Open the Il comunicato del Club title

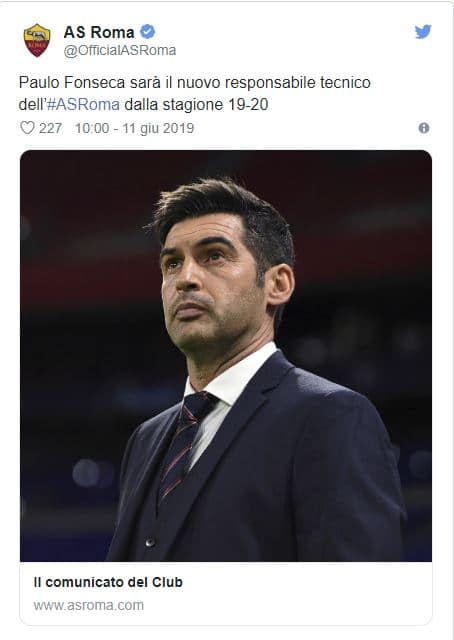(x=108, y=582)
